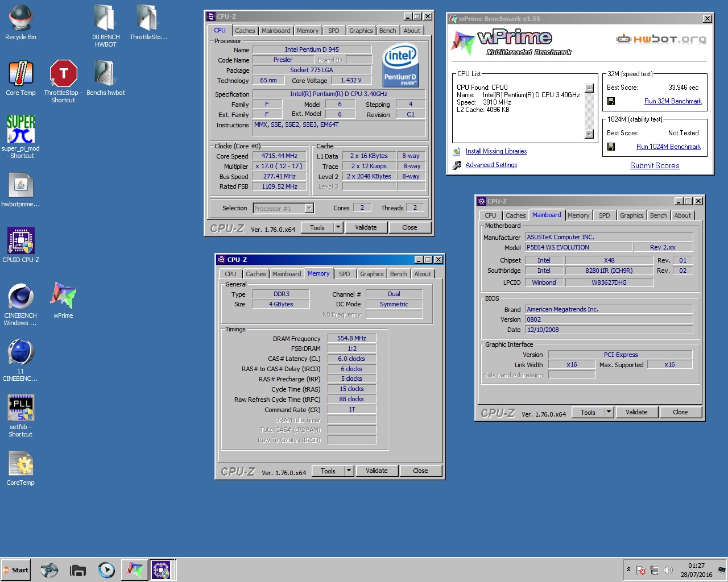Launch the setfsb Shortcut PLL icon
Screen dimensions: 728x582
(20, 408)
